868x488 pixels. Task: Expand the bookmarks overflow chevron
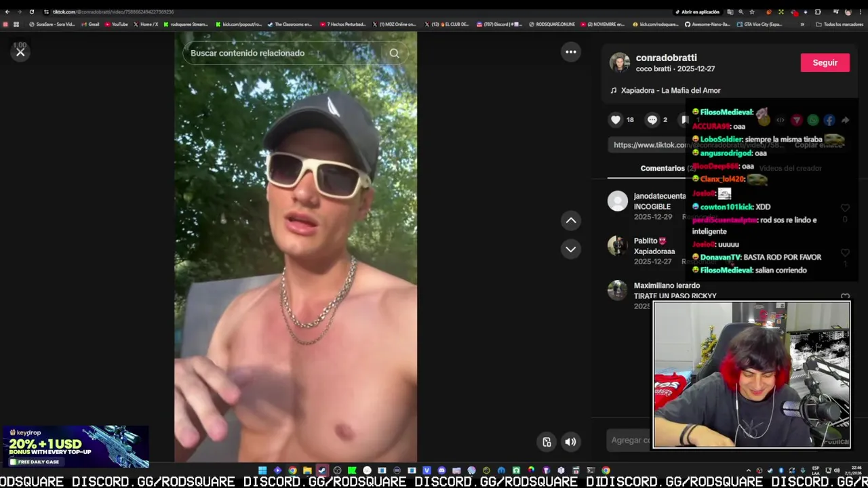coord(802,24)
